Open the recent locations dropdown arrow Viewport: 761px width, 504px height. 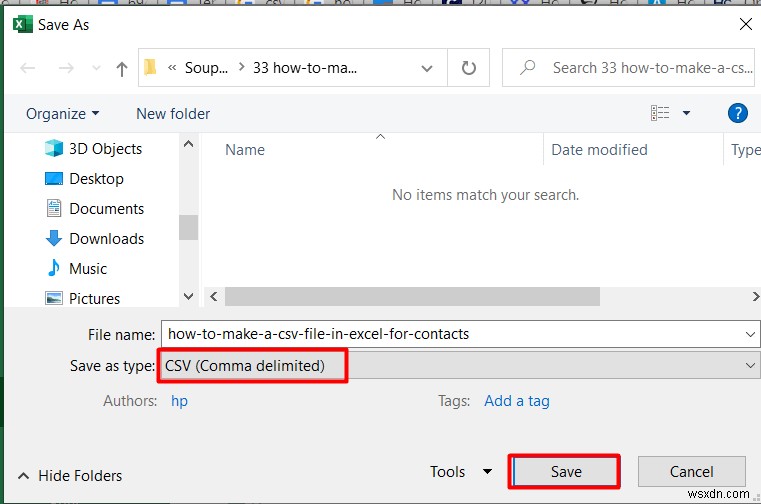click(97, 68)
